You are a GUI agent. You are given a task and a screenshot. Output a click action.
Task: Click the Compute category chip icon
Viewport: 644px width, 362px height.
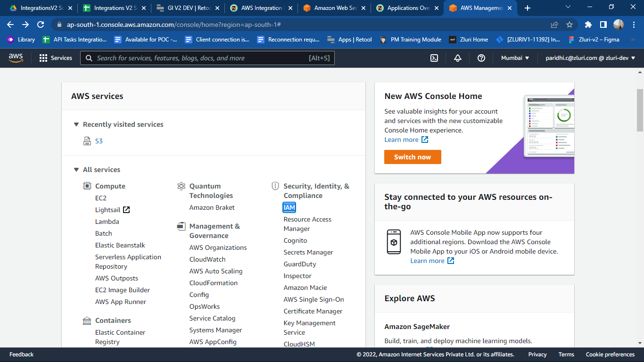pos(87,186)
